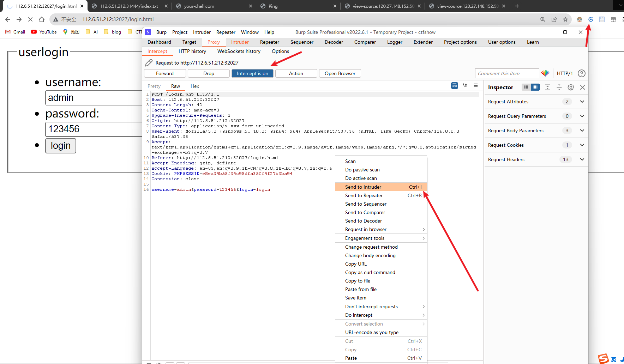Open the editor hamburger options menu

pos(476,85)
